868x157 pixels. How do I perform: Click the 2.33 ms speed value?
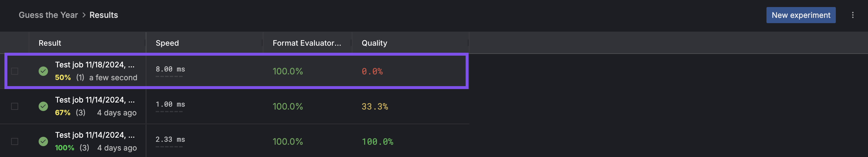click(170, 139)
